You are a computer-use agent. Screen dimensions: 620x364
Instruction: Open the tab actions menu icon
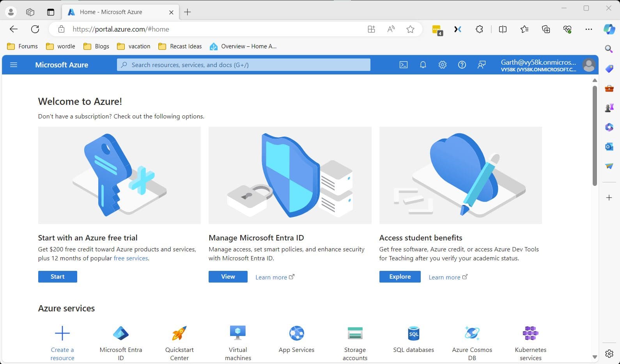(30, 12)
